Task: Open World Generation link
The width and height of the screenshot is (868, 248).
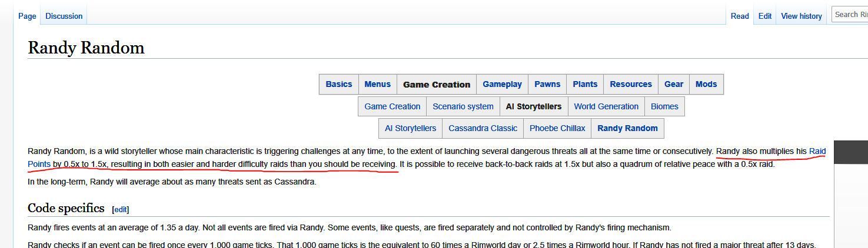Action: tap(606, 106)
